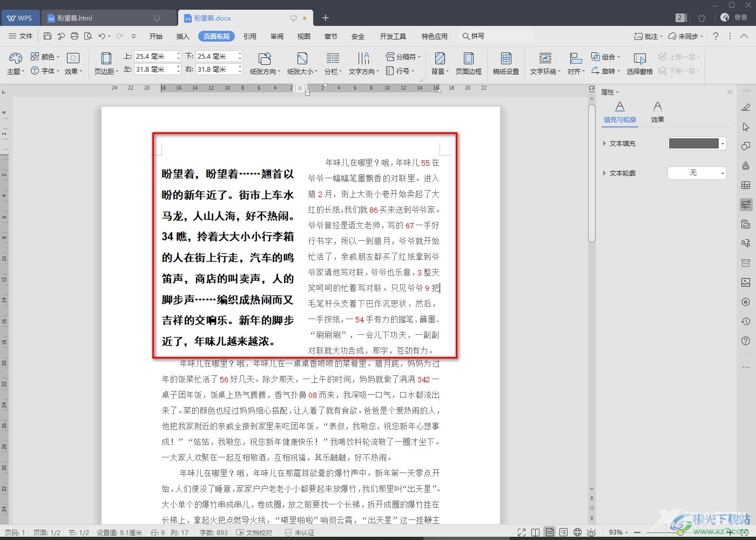Click the Print icon in quick toolbar
This screenshot has height=540, width=756.
(x=75, y=36)
